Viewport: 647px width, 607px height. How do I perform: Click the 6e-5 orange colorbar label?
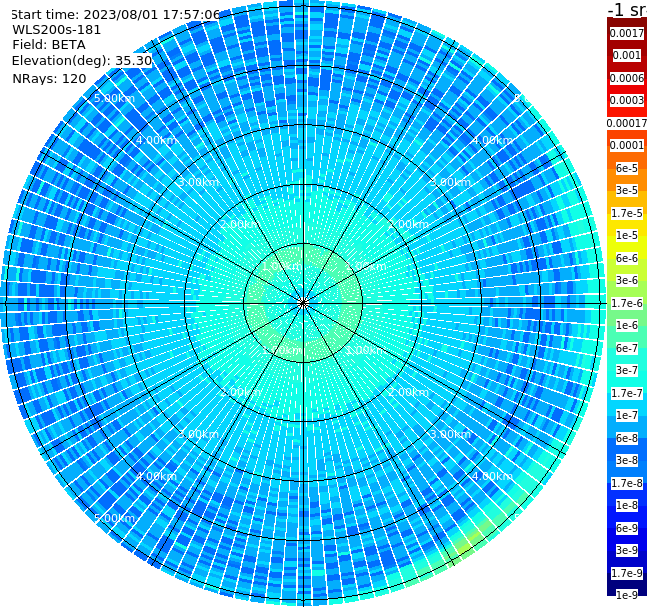click(x=627, y=168)
